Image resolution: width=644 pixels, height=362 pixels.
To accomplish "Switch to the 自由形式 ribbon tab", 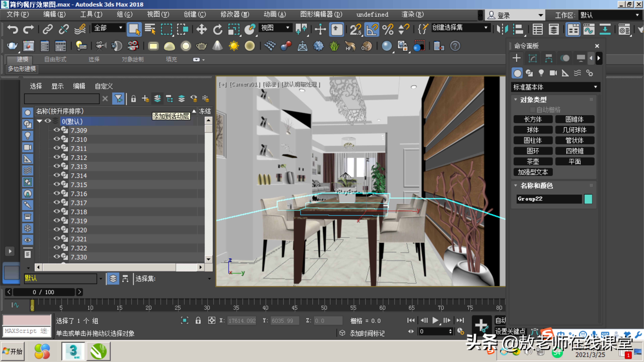I will (55, 59).
